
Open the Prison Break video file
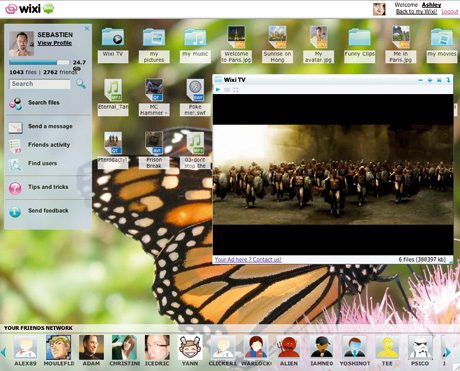(154, 143)
